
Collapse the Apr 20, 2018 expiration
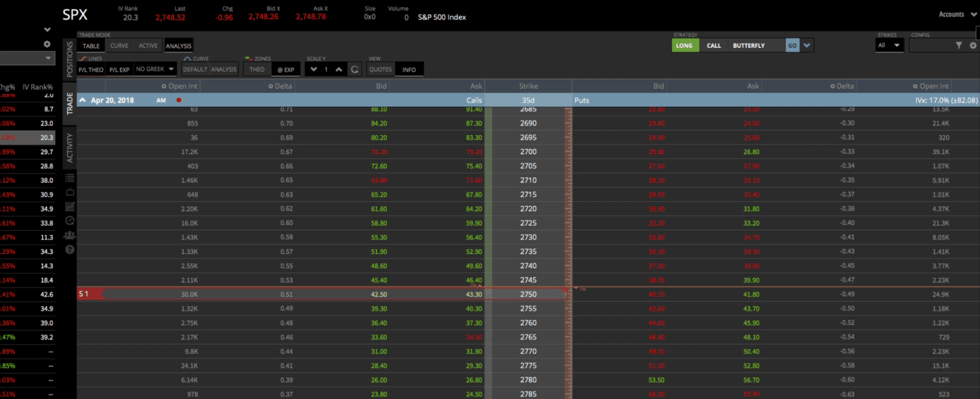point(83,100)
